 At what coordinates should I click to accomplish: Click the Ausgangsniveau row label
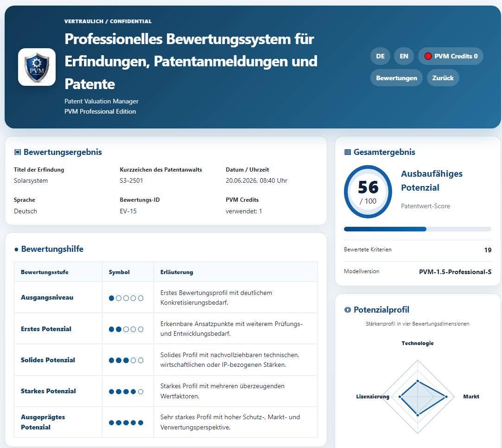pyautogui.click(x=47, y=297)
